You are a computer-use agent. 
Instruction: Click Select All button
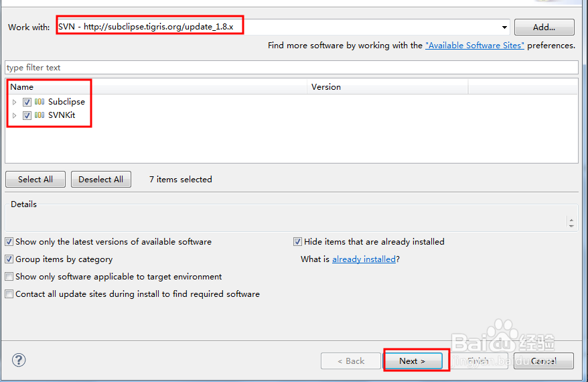click(35, 180)
